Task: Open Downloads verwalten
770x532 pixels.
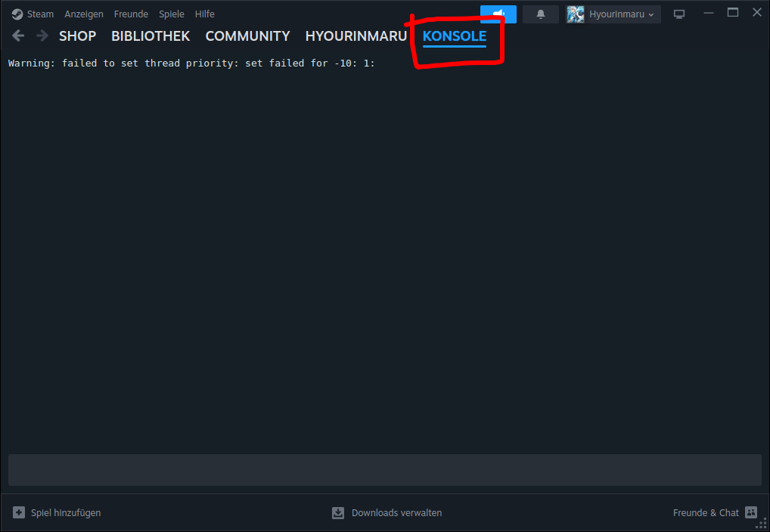Action: point(397,513)
